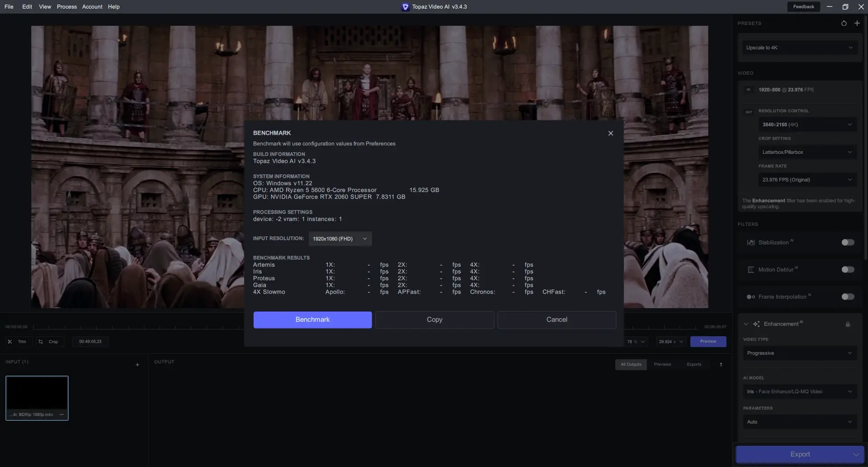Open the three-dot menu on the mkv thumbnail
The image size is (868, 467).
61,415
